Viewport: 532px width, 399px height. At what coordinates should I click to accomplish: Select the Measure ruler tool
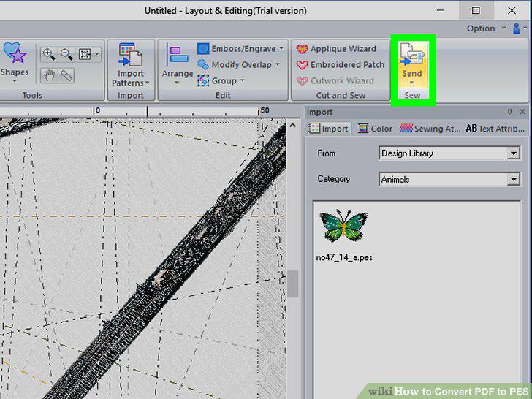point(66,75)
